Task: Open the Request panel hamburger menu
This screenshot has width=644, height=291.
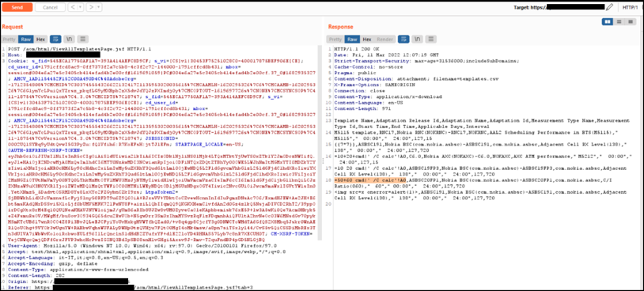Action: tap(83, 40)
